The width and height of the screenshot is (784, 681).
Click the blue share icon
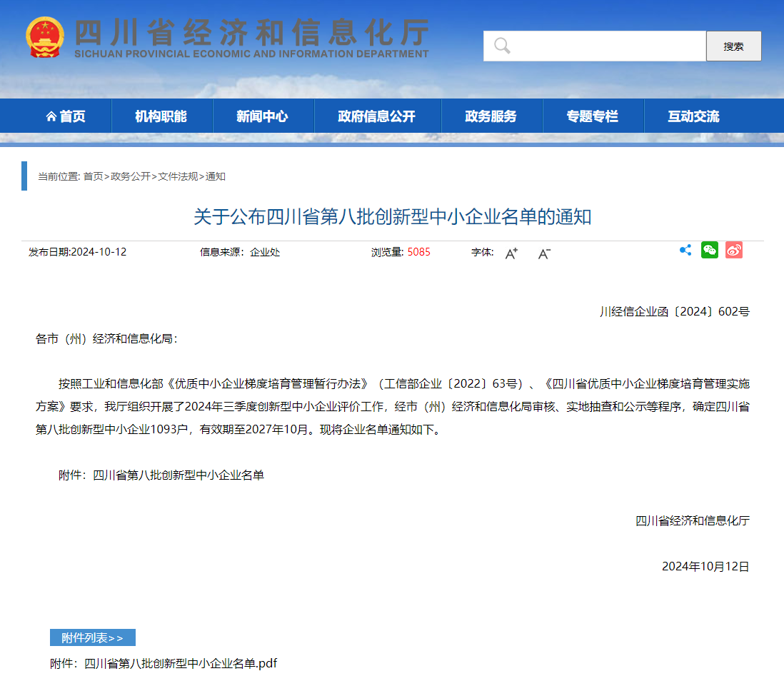point(685,250)
